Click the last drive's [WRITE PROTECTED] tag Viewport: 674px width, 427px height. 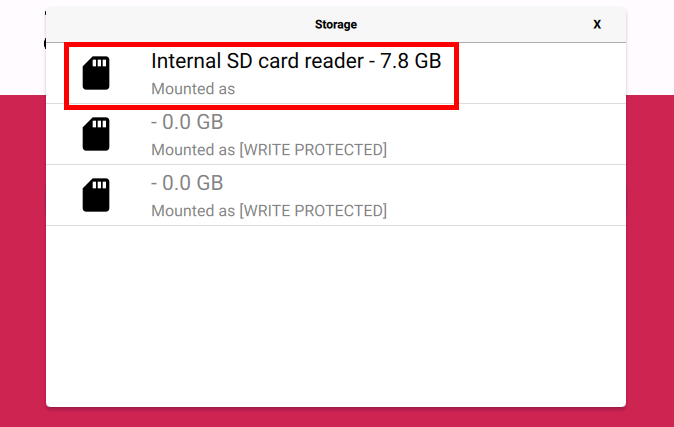tap(312, 211)
